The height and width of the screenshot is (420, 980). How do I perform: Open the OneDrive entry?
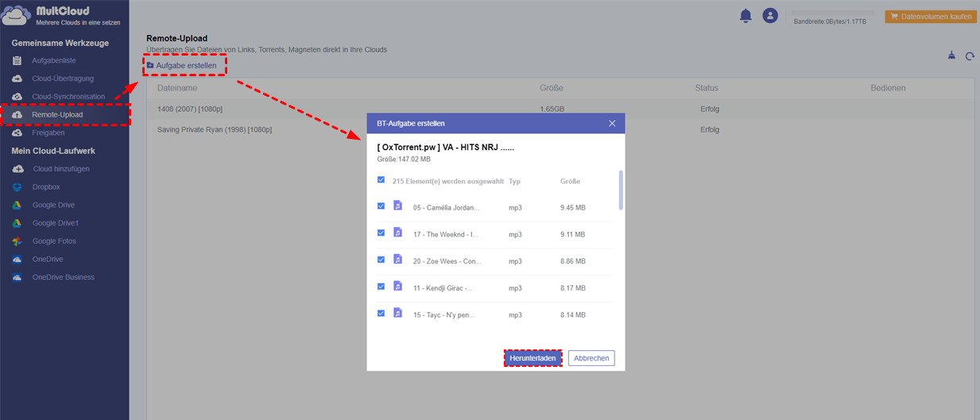[x=48, y=260]
